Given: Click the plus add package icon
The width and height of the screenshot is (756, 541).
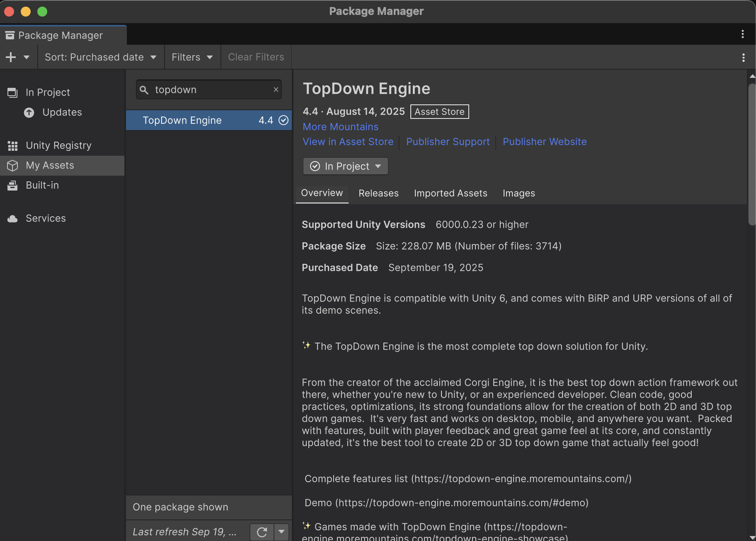Looking at the screenshot, I should (x=11, y=57).
